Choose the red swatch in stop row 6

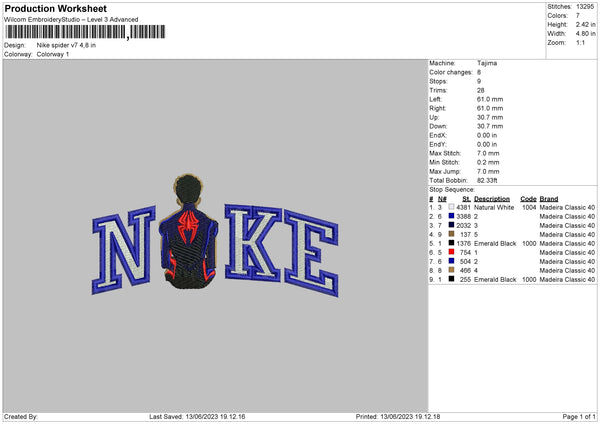click(x=452, y=252)
